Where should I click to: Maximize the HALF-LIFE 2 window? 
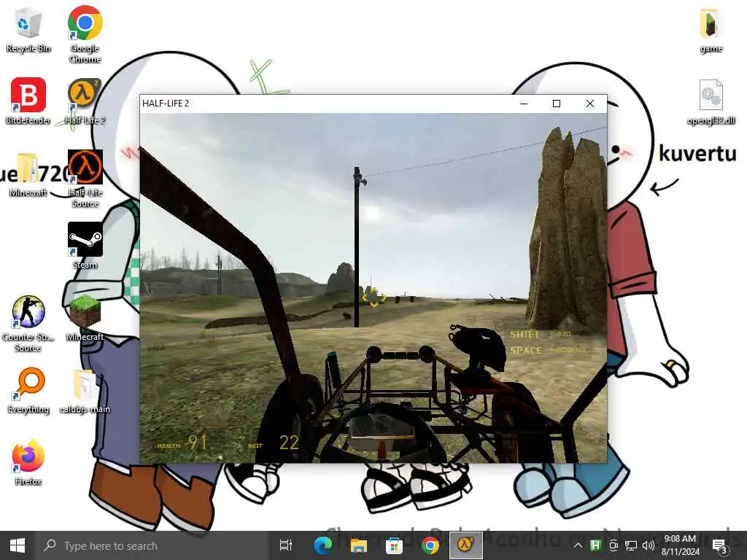(557, 104)
